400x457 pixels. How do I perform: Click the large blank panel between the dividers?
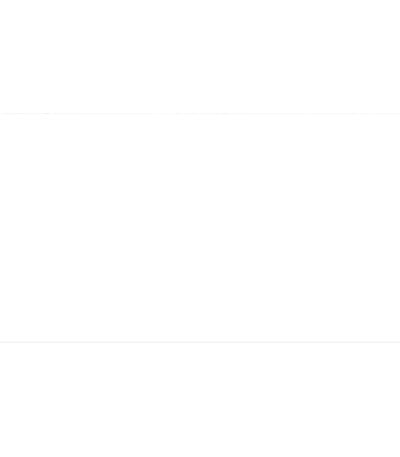[200, 228]
